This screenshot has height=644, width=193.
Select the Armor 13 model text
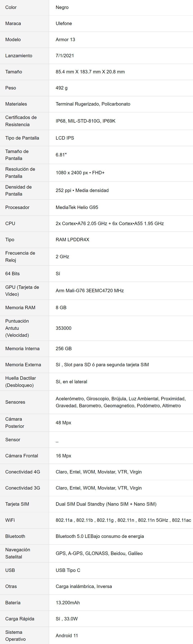coord(65,40)
